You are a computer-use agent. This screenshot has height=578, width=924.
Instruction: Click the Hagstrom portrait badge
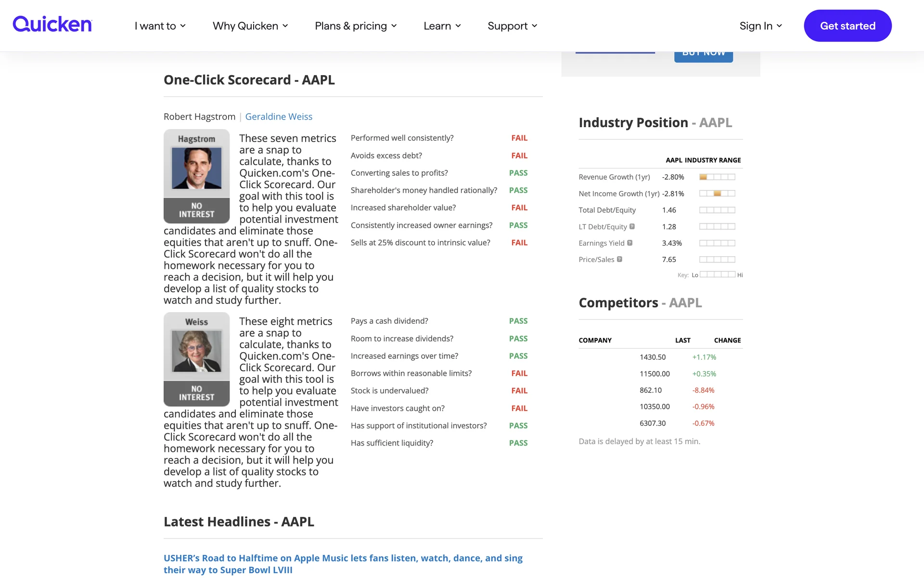click(x=196, y=176)
